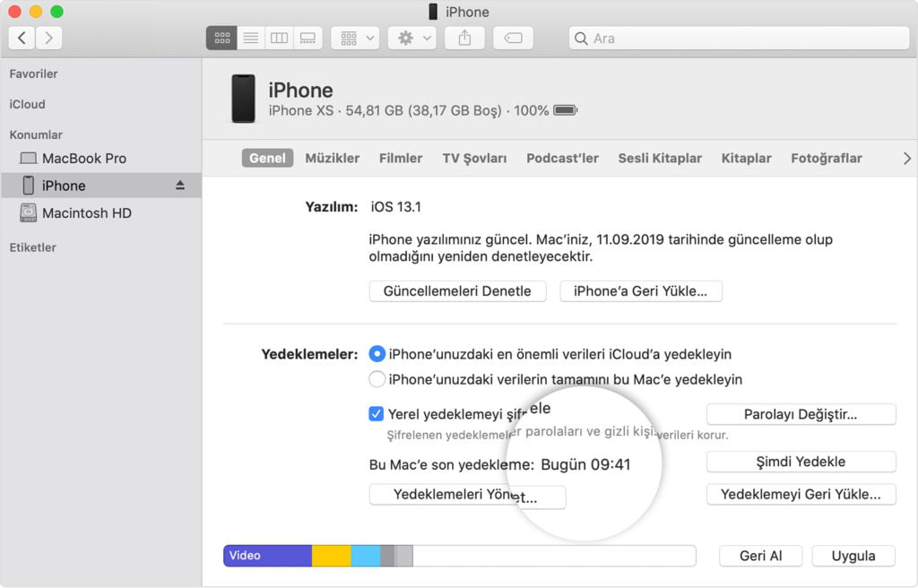Focus the Ara search field

[x=739, y=38]
